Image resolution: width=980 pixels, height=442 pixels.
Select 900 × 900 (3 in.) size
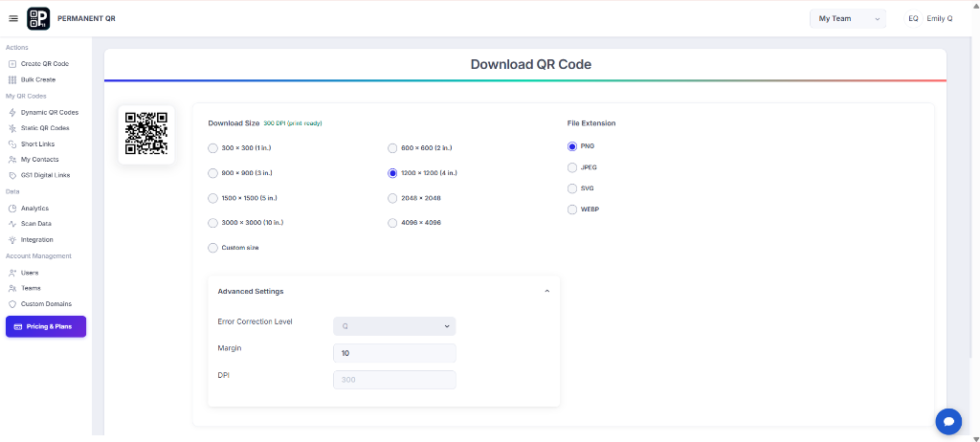(x=212, y=173)
